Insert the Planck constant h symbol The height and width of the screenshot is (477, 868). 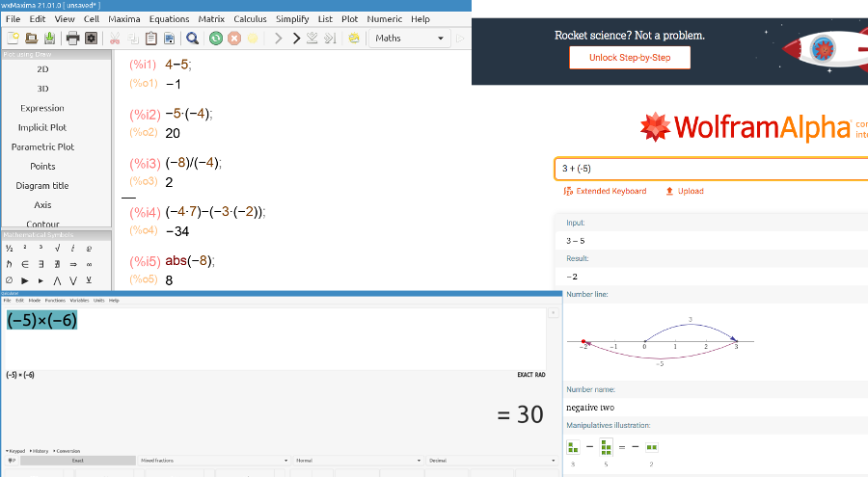(9, 264)
